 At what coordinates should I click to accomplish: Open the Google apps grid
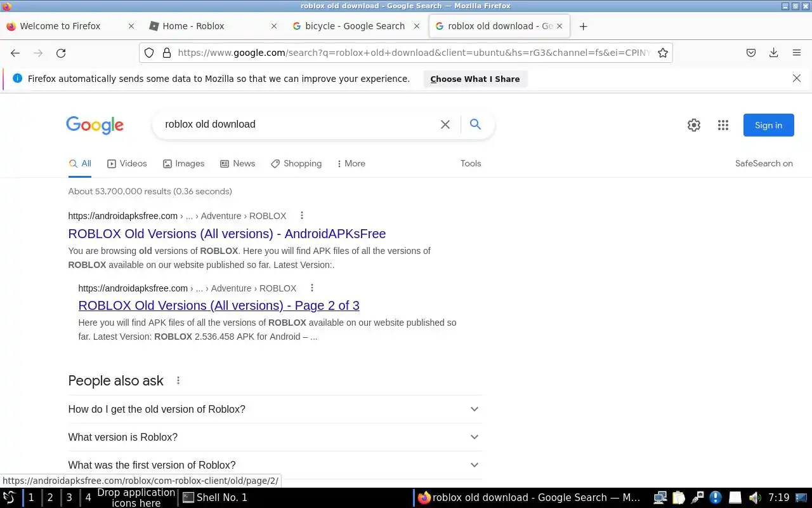723,125
